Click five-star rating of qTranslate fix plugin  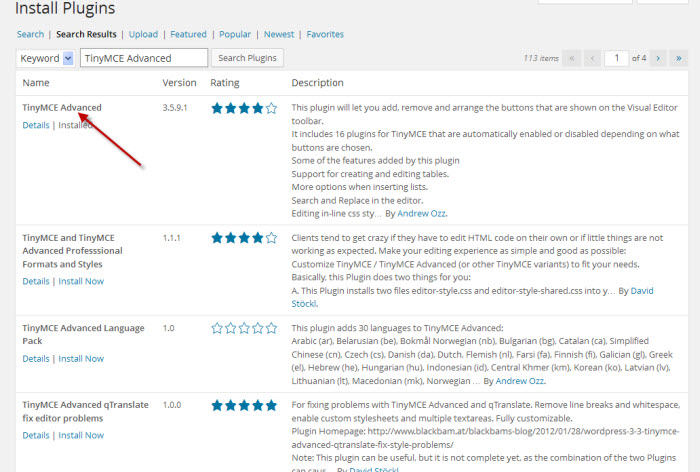(244, 405)
